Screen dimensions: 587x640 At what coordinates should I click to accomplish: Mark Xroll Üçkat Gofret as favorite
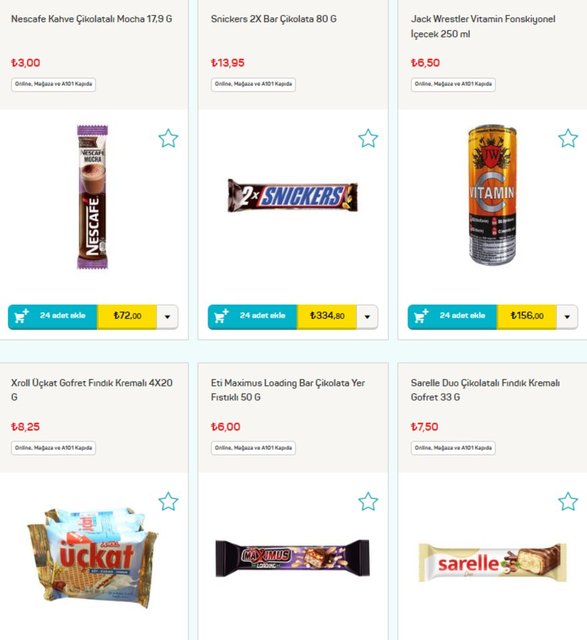click(x=168, y=501)
